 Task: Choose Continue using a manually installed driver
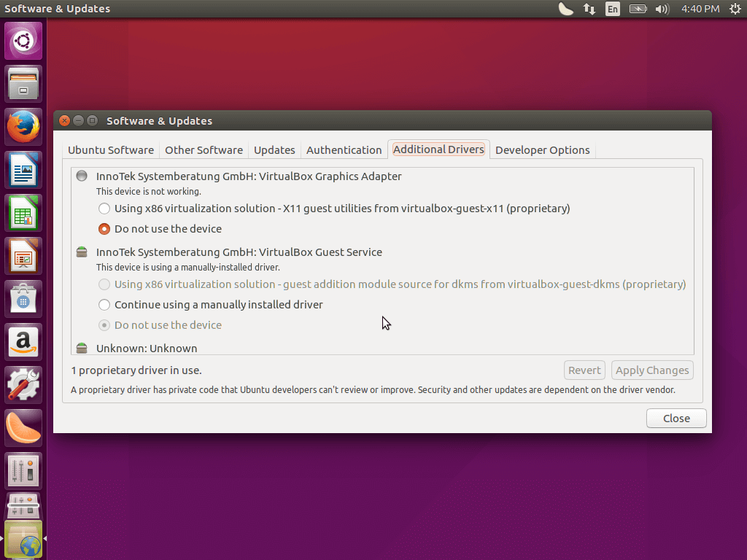(104, 305)
